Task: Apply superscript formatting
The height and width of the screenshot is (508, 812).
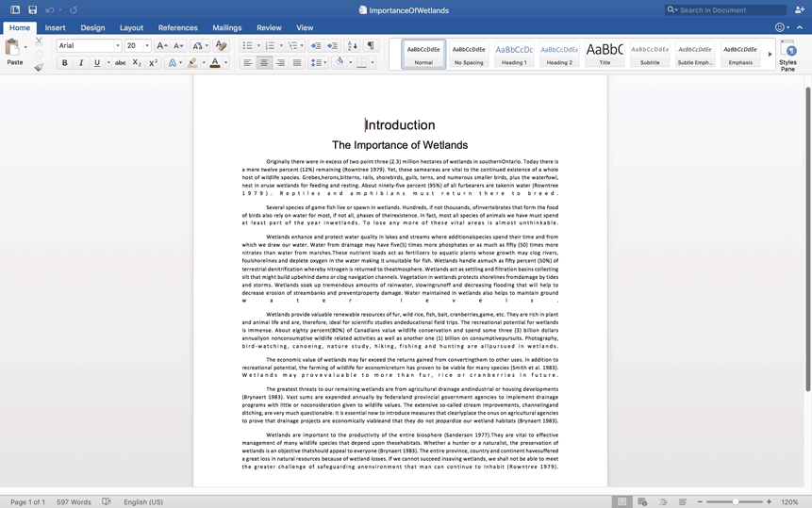Action: click(154, 62)
